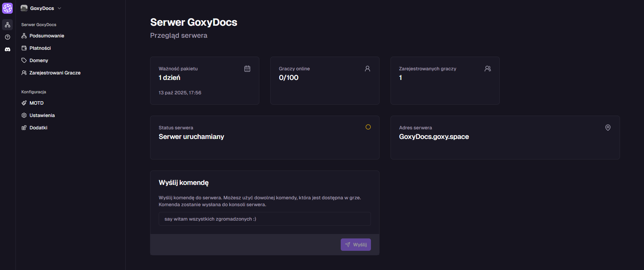Open Dodatki page
This screenshot has width=644, height=270.
38,128
